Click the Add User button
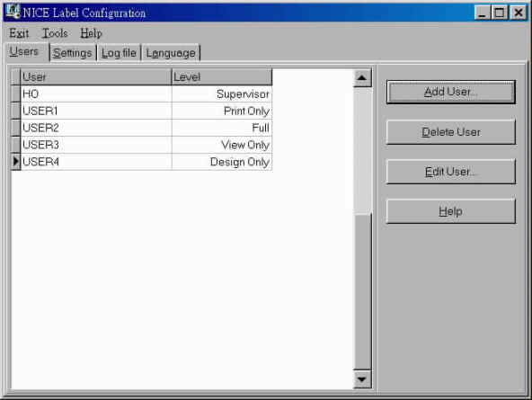The image size is (532, 400). 450,92
